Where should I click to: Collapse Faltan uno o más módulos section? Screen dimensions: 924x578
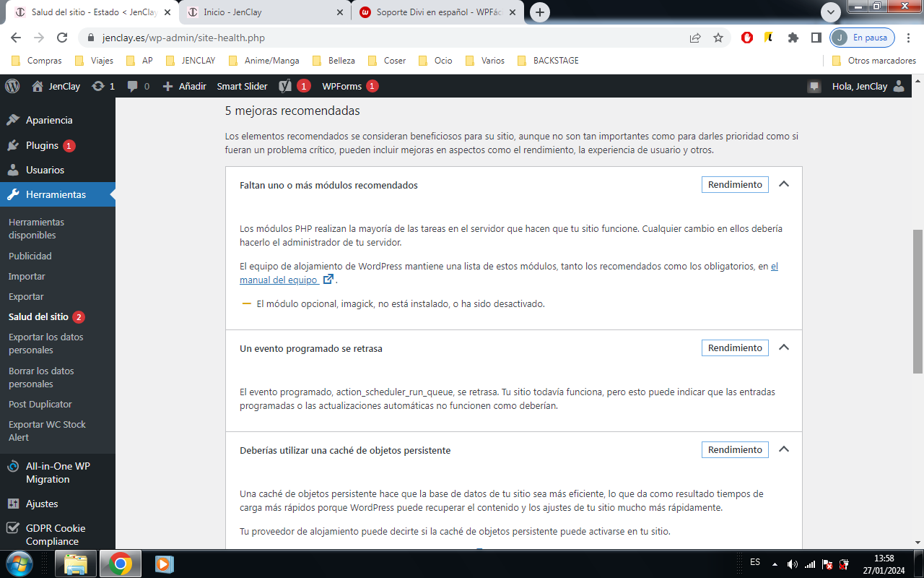pos(784,184)
